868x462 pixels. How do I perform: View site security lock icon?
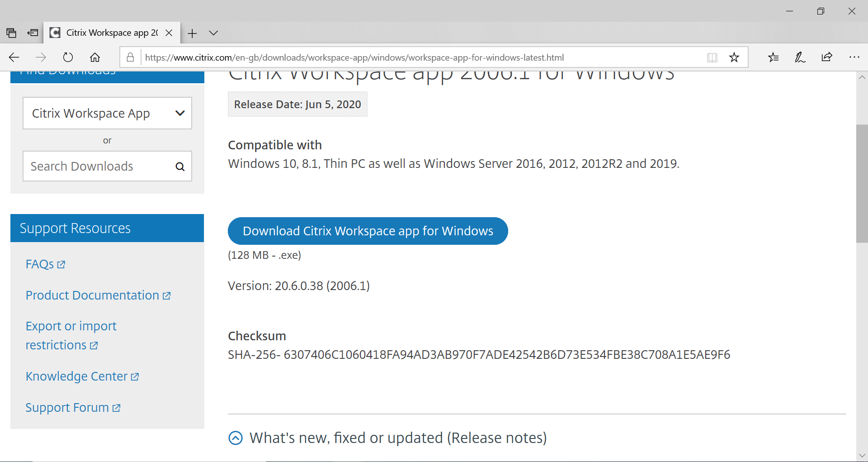click(130, 57)
